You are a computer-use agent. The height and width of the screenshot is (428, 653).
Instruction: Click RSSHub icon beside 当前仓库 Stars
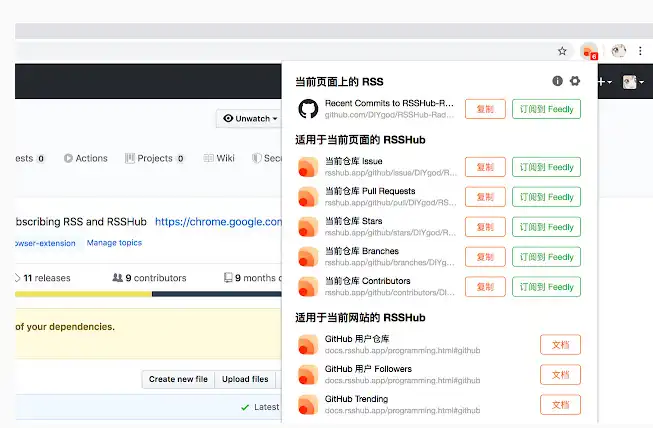(x=308, y=227)
